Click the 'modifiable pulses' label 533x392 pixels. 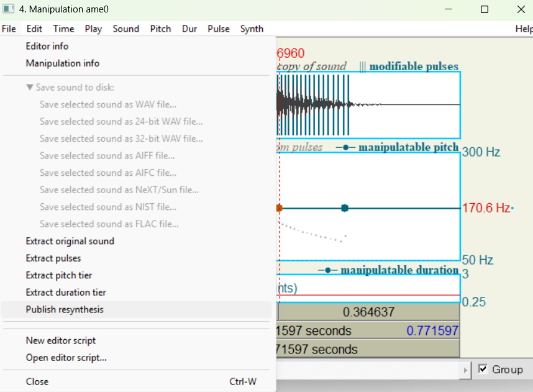[x=414, y=66]
